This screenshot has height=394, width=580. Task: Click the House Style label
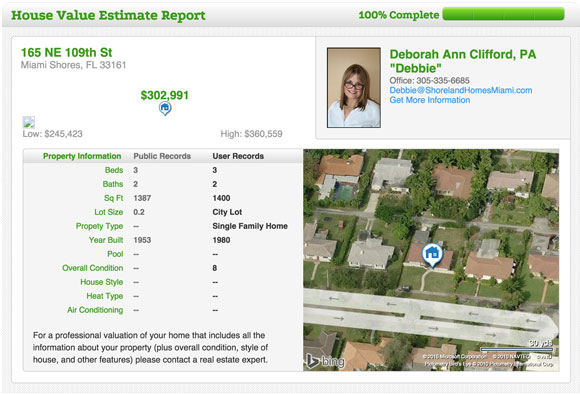(x=102, y=282)
